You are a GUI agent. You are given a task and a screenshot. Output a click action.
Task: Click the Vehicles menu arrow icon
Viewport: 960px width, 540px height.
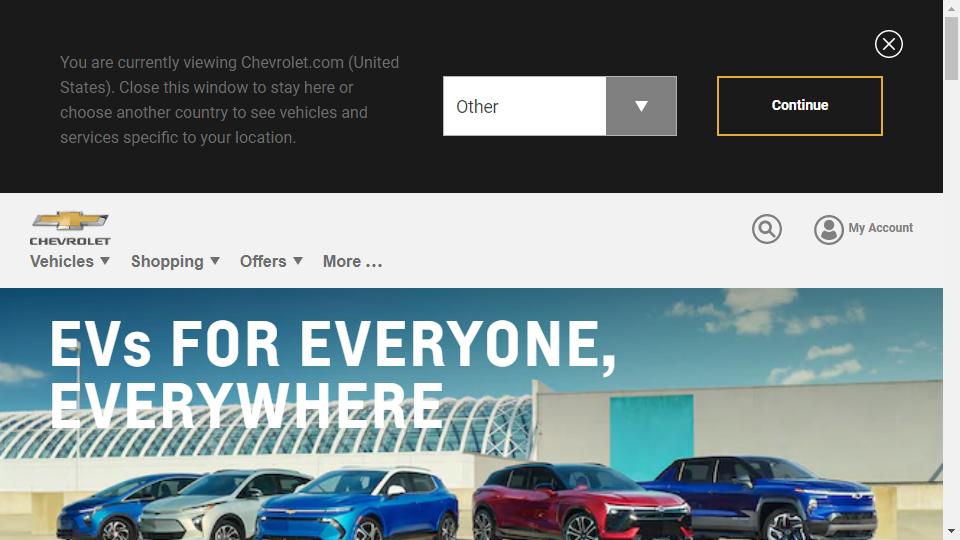(105, 261)
